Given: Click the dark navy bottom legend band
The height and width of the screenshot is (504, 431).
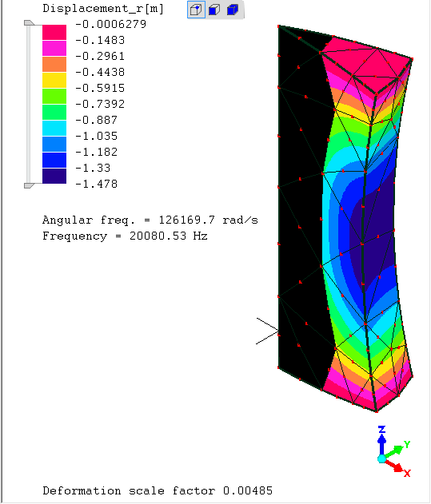Looking at the screenshot, I should click(54, 176).
